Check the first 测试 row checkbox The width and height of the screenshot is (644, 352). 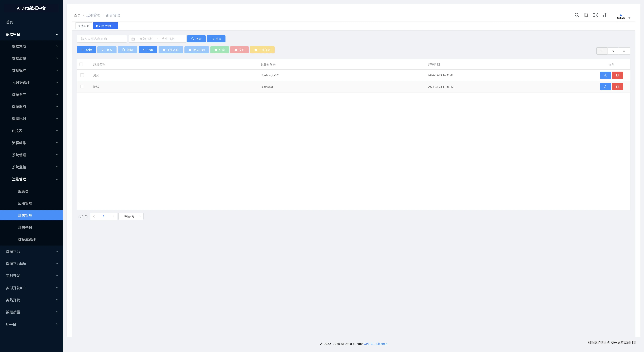pos(82,75)
